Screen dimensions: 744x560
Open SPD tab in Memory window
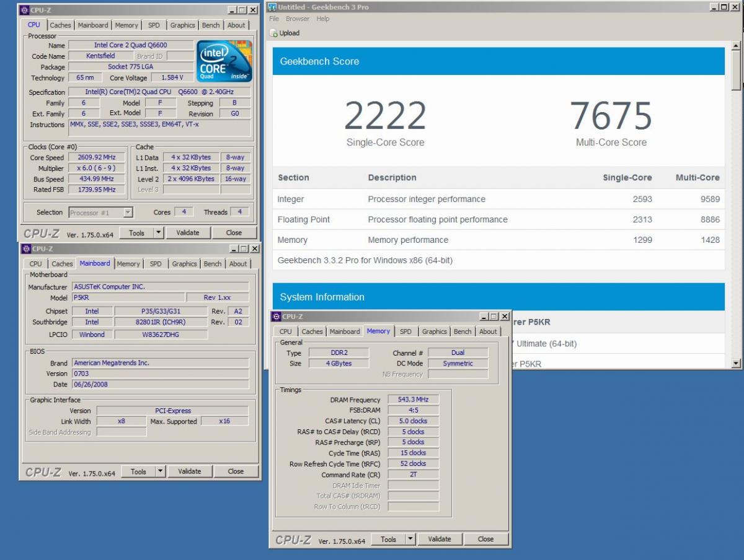pos(405,331)
